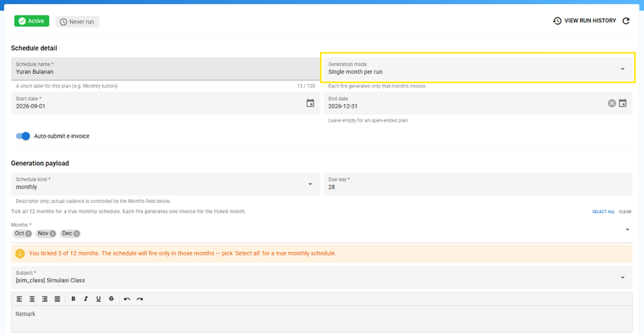Open the Schedule kind dropdown
Screen dimensions: 644x335
[x=165, y=184]
